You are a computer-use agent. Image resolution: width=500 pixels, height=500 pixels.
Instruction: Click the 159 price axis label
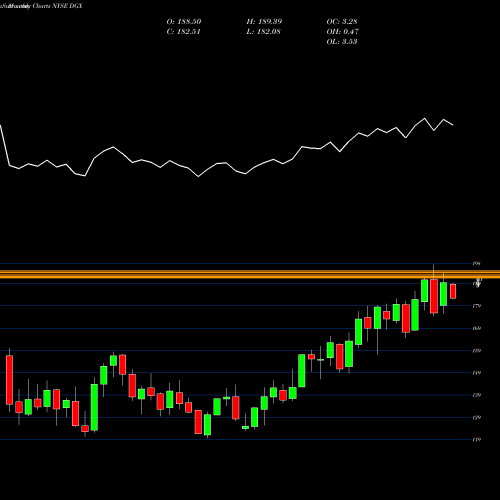(477, 351)
